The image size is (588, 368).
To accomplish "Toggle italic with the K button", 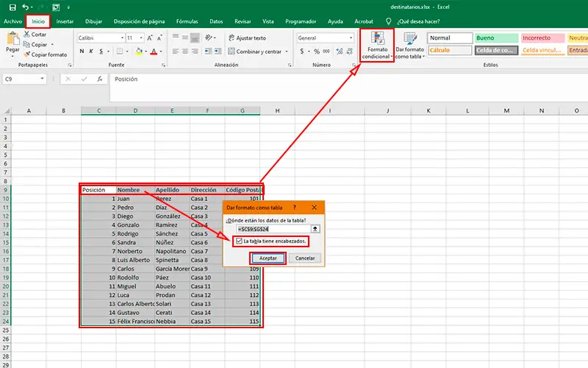I will 93,52.
